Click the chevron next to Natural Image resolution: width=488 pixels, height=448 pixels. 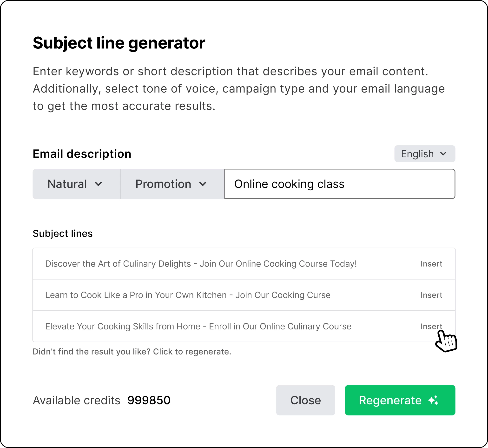(98, 184)
